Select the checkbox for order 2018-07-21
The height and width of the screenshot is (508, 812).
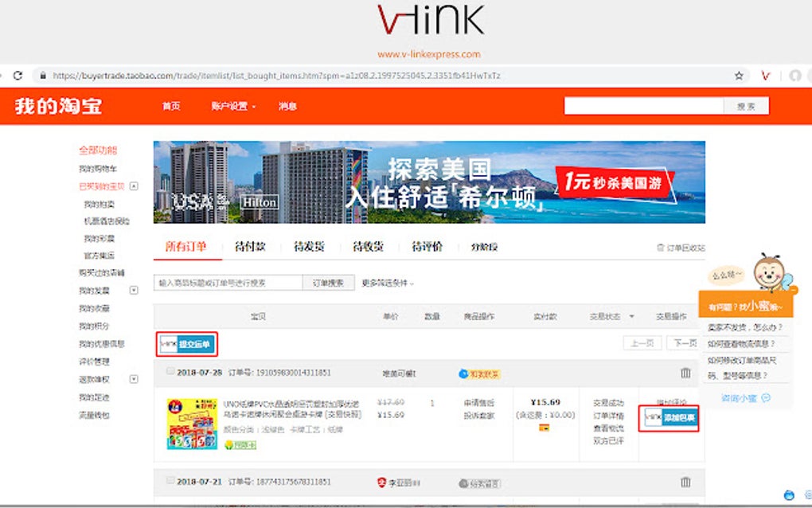(170, 481)
